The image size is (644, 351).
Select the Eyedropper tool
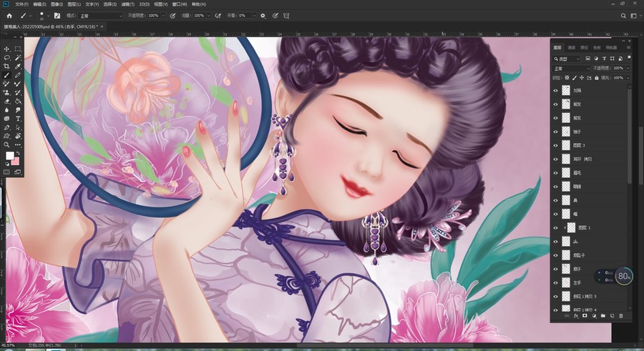pos(18,66)
